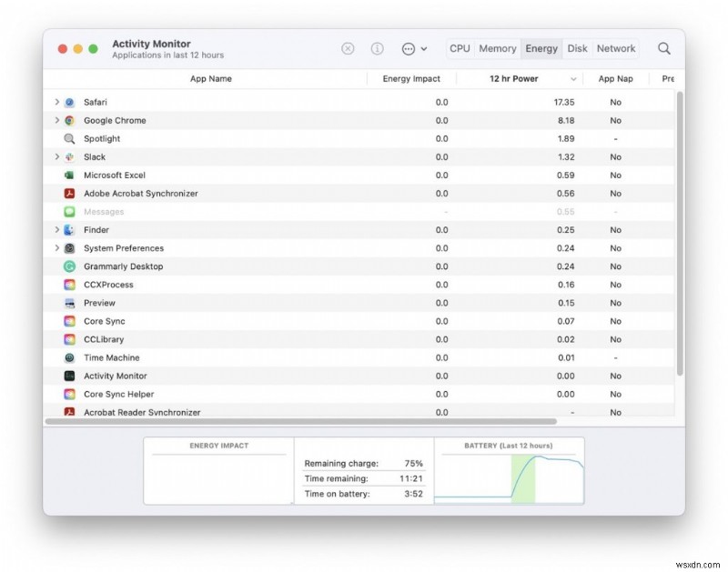This screenshot has height=572, width=728.
Task: Expand Safari's child processes
Action: [x=57, y=102]
